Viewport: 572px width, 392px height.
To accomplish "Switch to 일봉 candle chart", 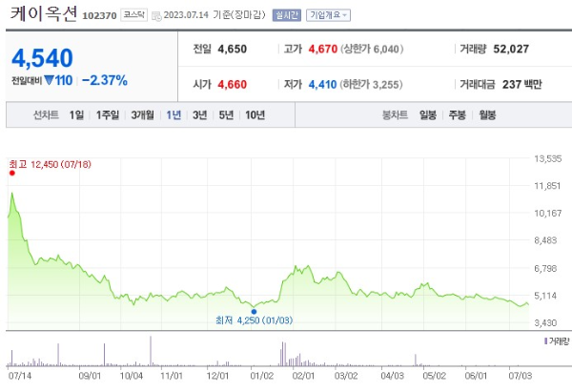I will [x=428, y=115].
